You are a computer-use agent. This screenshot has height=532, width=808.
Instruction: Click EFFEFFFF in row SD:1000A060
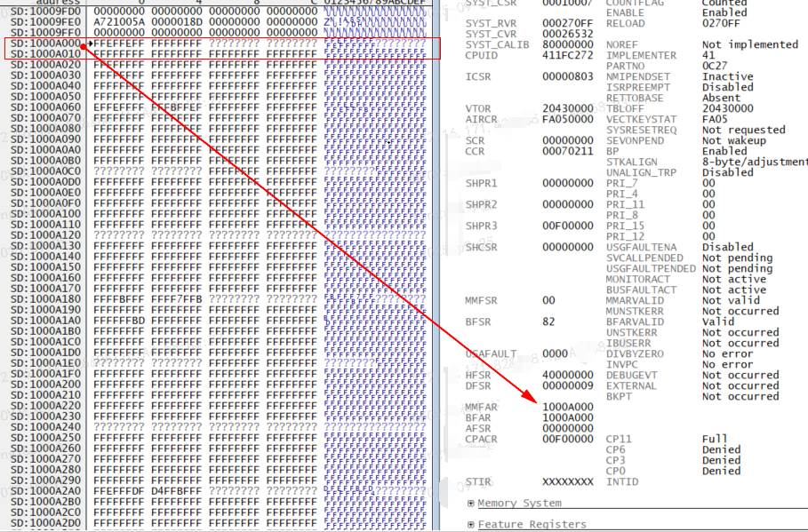click(x=119, y=107)
